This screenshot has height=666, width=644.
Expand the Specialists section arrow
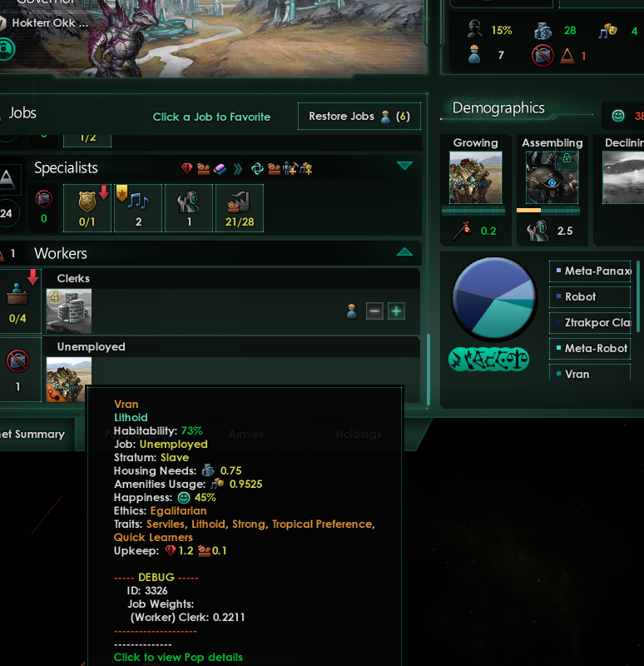tap(404, 166)
